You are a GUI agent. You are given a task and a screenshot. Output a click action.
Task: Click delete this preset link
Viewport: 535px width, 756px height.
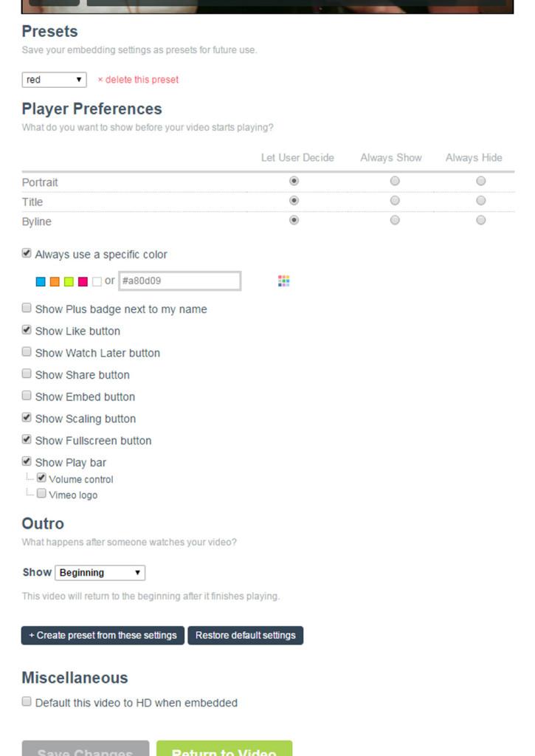click(138, 80)
